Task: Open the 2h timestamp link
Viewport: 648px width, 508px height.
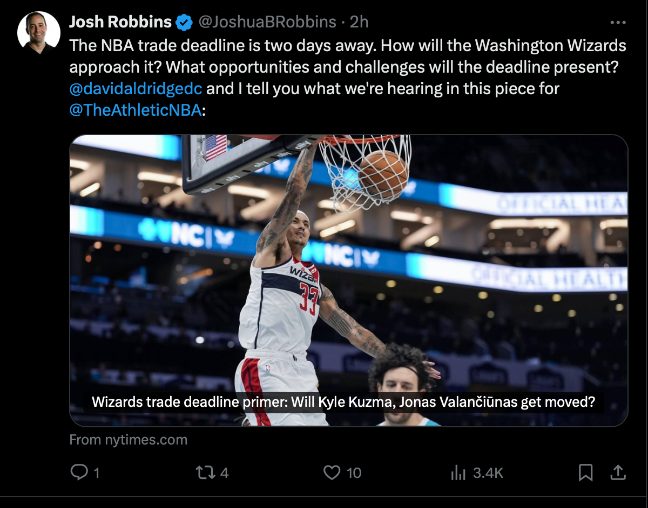Action: pos(359,22)
